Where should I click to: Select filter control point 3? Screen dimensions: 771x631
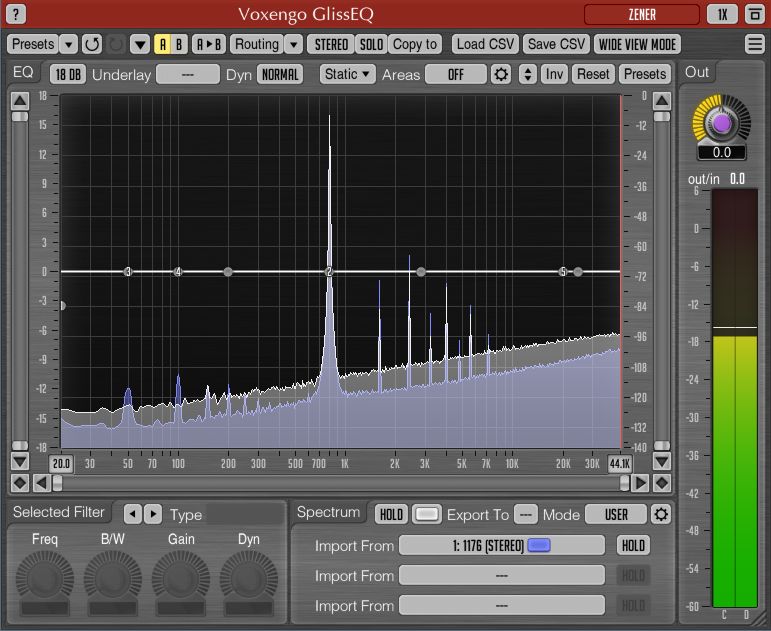point(128,271)
